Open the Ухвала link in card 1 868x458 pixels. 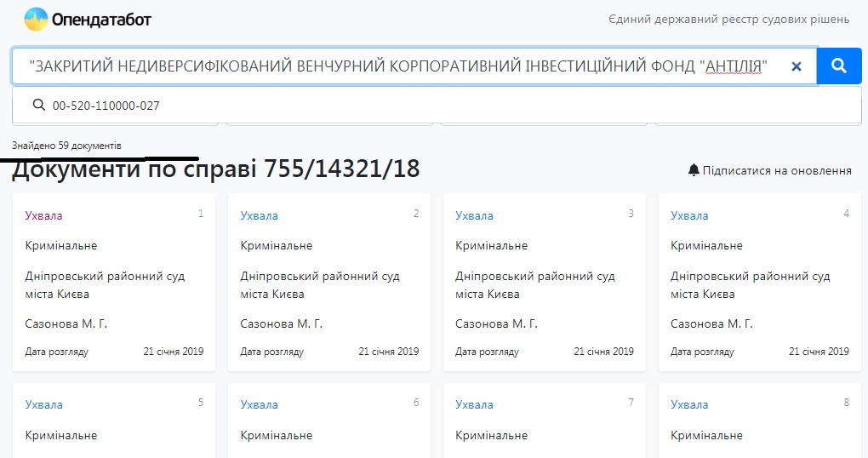44,215
